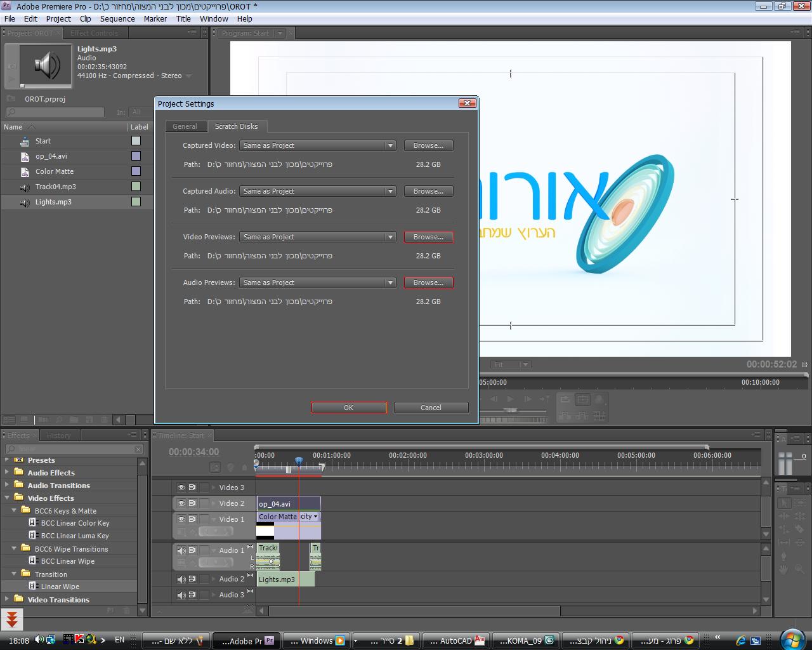Step forward one frame in Program monitor
This screenshot has height=650, width=812.
pos(527,399)
